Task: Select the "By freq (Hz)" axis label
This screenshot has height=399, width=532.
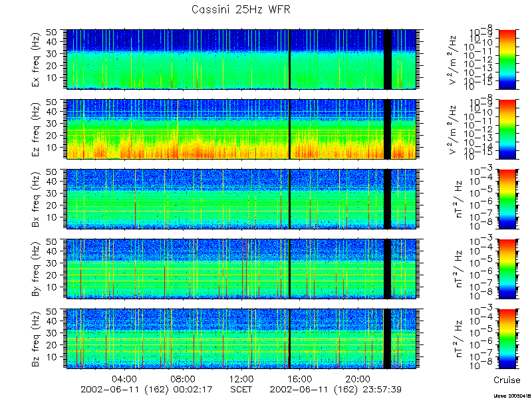Action: pyautogui.click(x=36, y=269)
